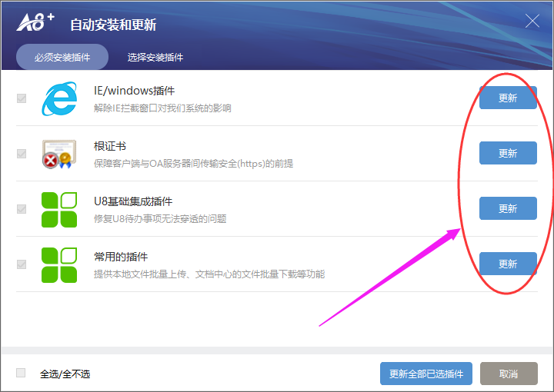Image resolution: width=554 pixels, height=392 pixels.
Task: Click the description 解除IE拦截窗口对我们系统的影响
Action: (162, 108)
